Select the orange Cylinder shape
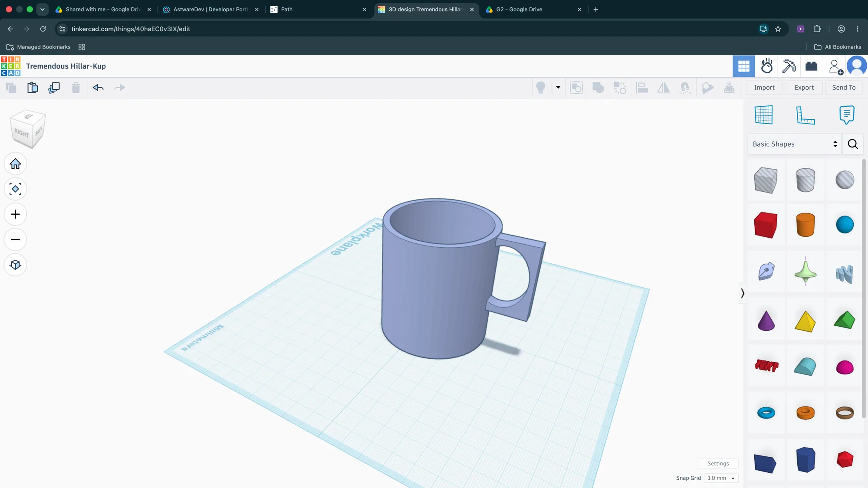This screenshot has width=868, height=488. tap(806, 225)
